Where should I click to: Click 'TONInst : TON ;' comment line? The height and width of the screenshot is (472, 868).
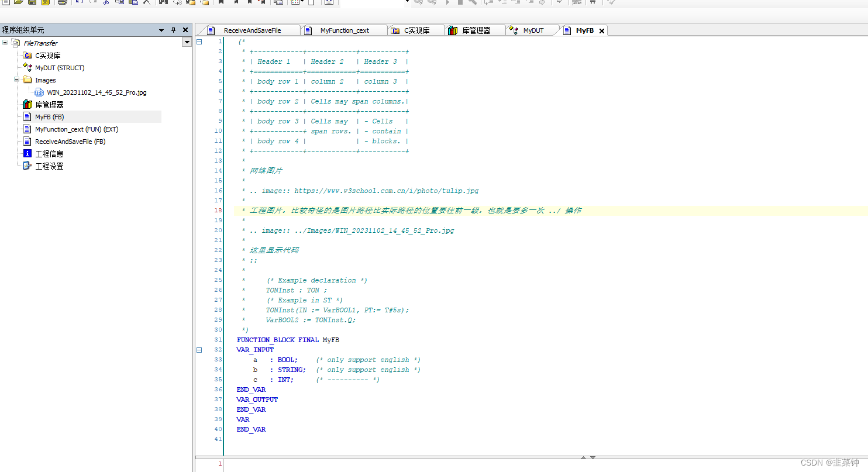coord(297,290)
